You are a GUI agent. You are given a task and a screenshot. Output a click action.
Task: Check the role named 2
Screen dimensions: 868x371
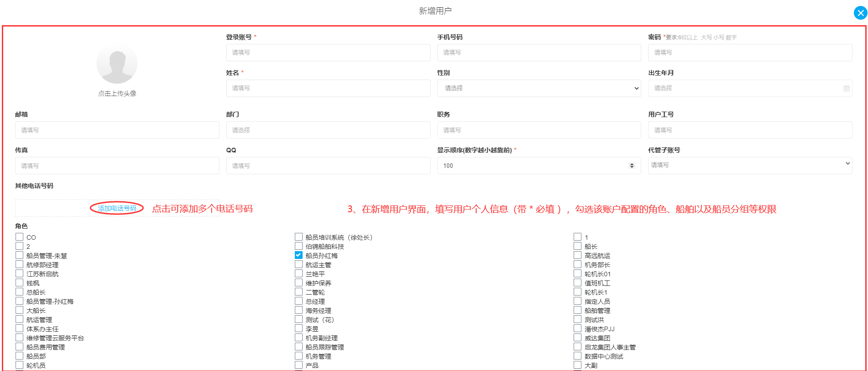[x=19, y=246]
